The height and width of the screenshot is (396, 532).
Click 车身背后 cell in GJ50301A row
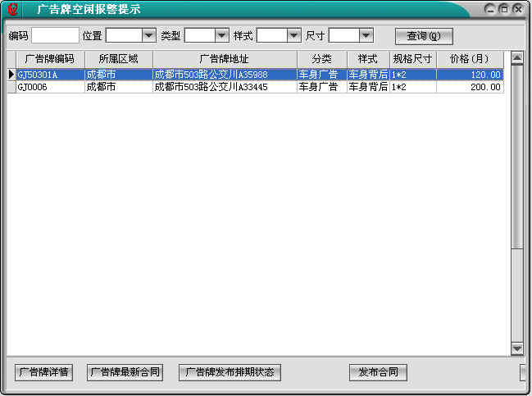point(368,75)
